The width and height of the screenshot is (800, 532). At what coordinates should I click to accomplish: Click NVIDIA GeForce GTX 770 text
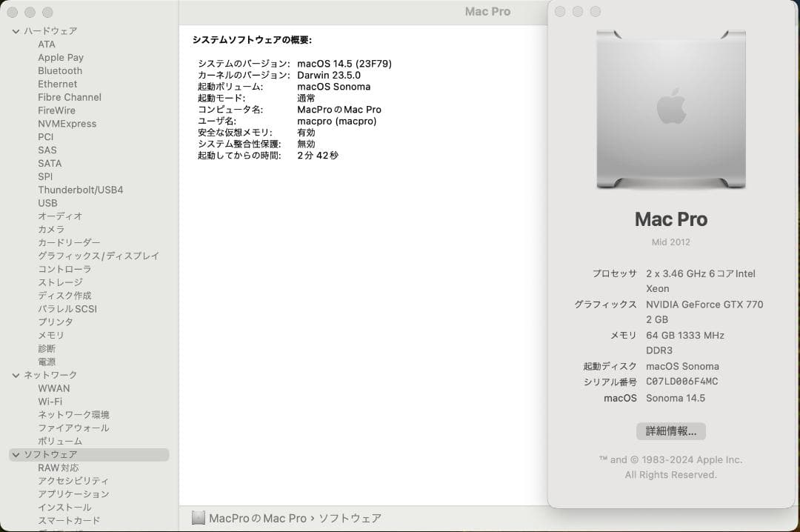[704, 305]
